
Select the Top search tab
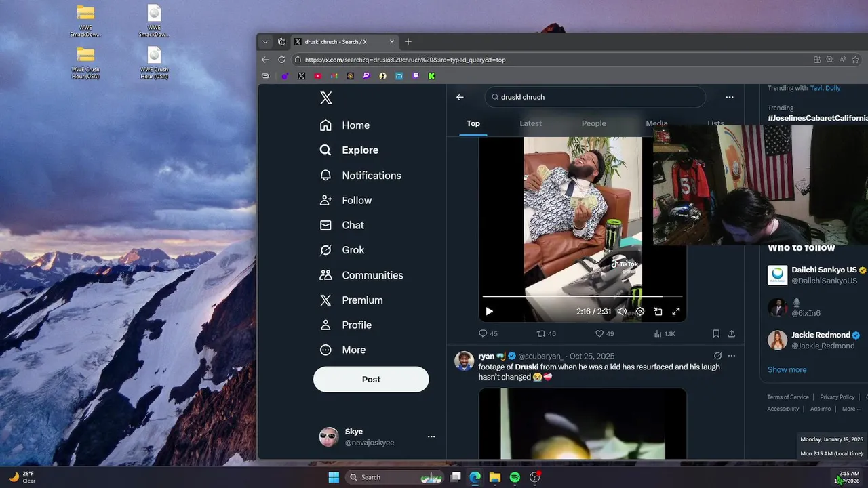click(473, 123)
